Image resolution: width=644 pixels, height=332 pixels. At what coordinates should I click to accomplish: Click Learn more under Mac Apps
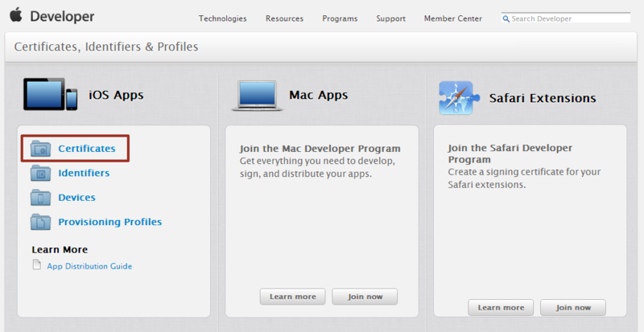(x=292, y=297)
